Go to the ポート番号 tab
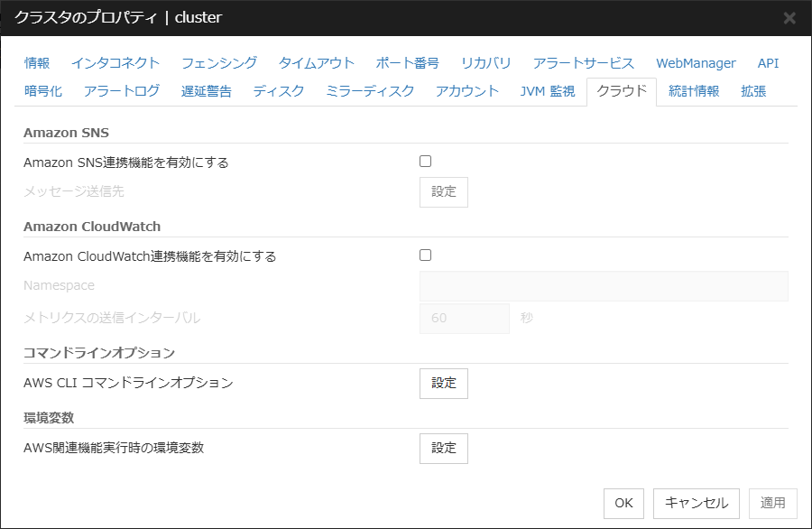This screenshot has height=529, width=812. (x=408, y=63)
